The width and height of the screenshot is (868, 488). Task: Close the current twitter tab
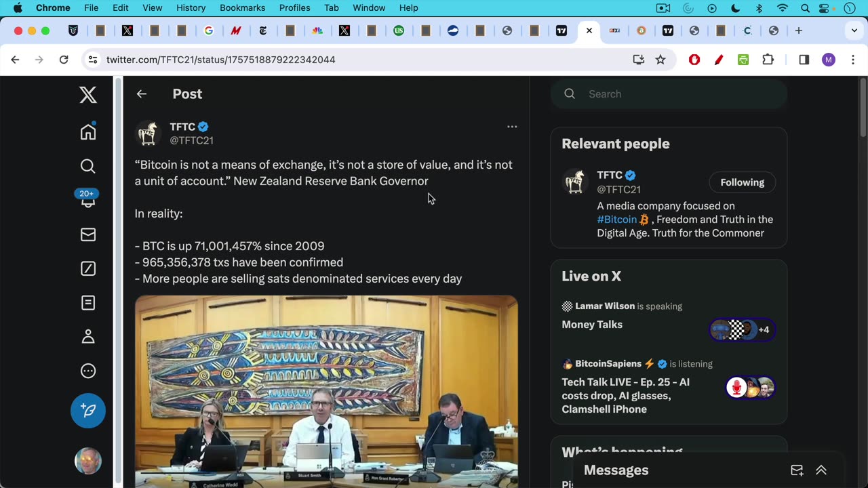[x=589, y=30]
